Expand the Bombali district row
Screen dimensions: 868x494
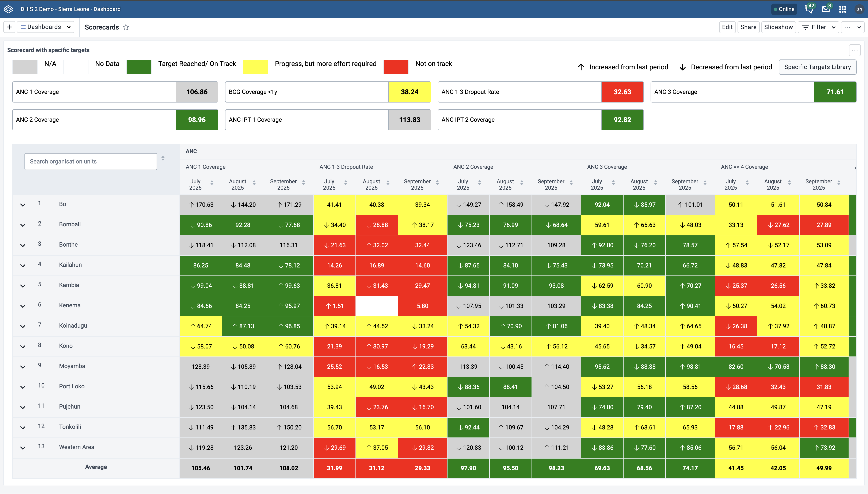(23, 225)
